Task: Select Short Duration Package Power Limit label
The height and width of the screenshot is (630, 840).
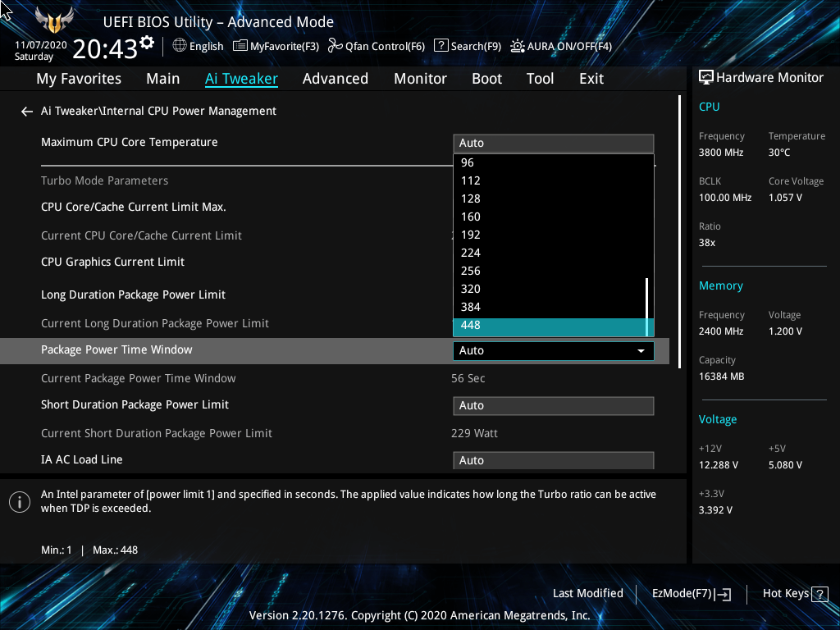Action: click(135, 405)
